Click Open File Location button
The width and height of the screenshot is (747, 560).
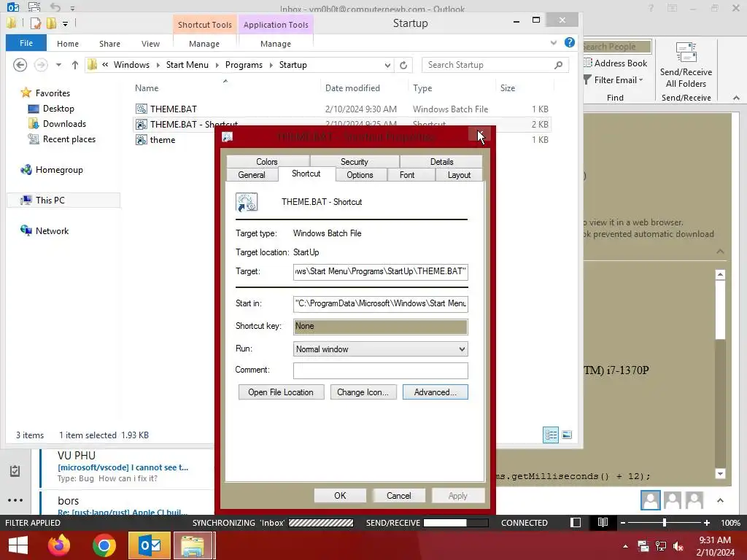(x=281, y=392)
